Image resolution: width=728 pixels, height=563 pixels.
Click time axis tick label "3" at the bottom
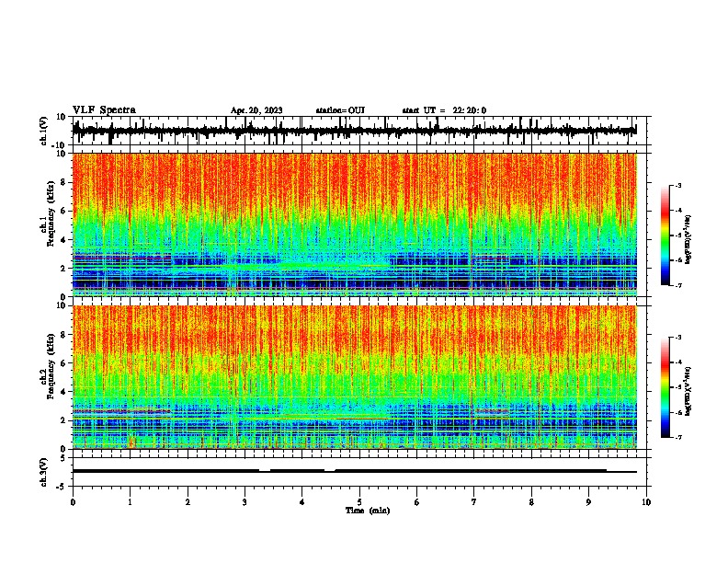tap(245, 502)
